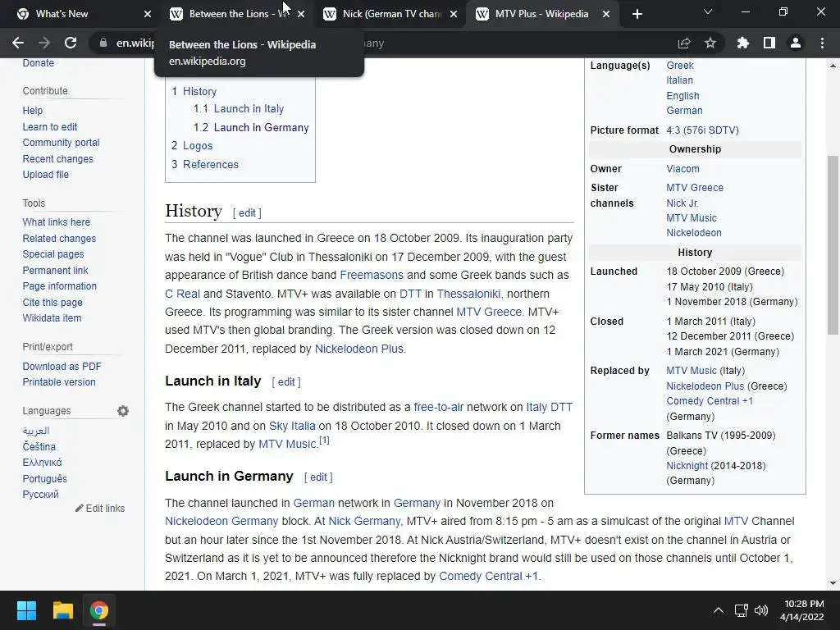Reload the current page

(x=71, y=43)
